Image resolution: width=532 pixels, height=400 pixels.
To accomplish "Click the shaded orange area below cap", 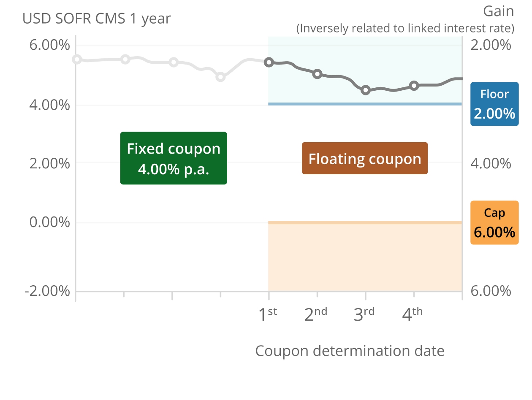I will point(365,257).
